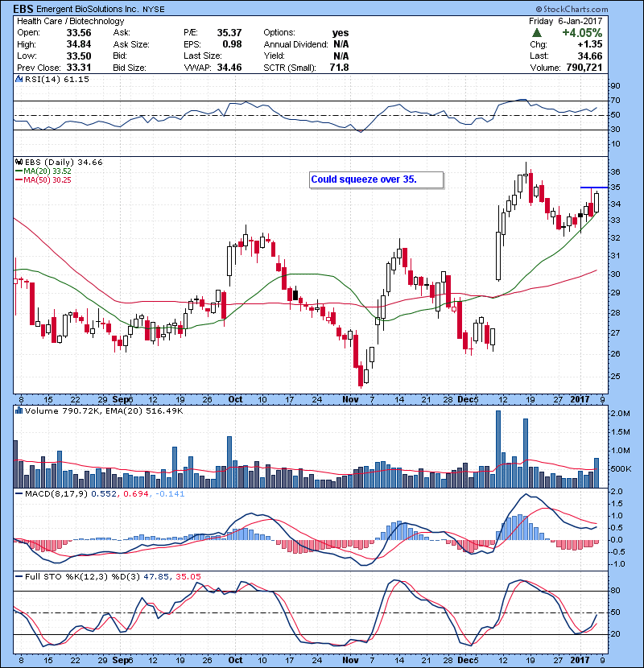The width and height of the screenshot is (644, 668).
Task: Click the blue resistance line at 35
Action: (594, 188)
